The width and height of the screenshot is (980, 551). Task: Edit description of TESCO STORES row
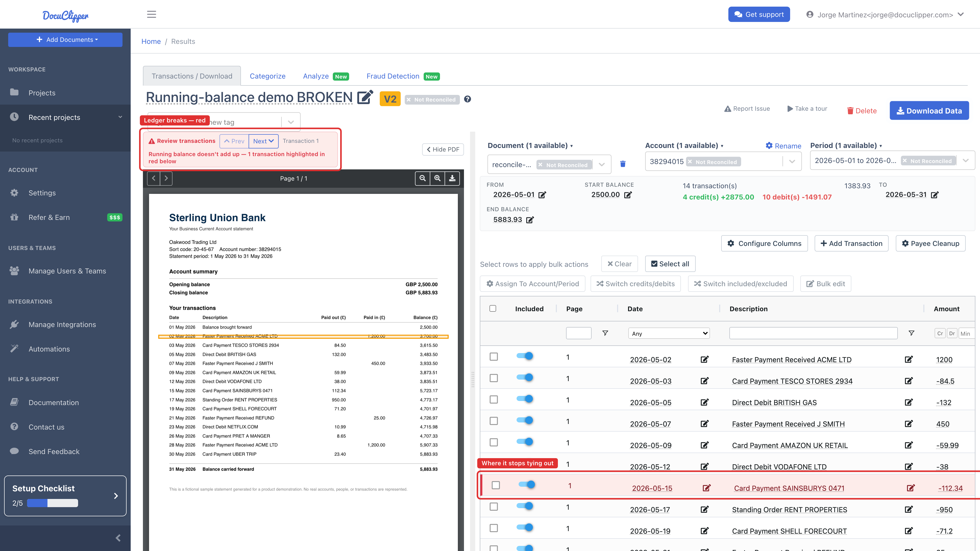coord(909,381)
